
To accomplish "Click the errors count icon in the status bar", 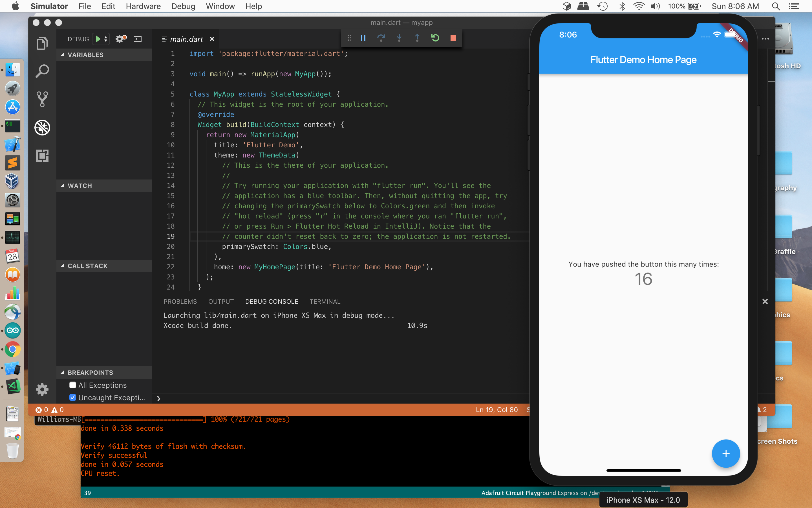I will tap(39, 410).
